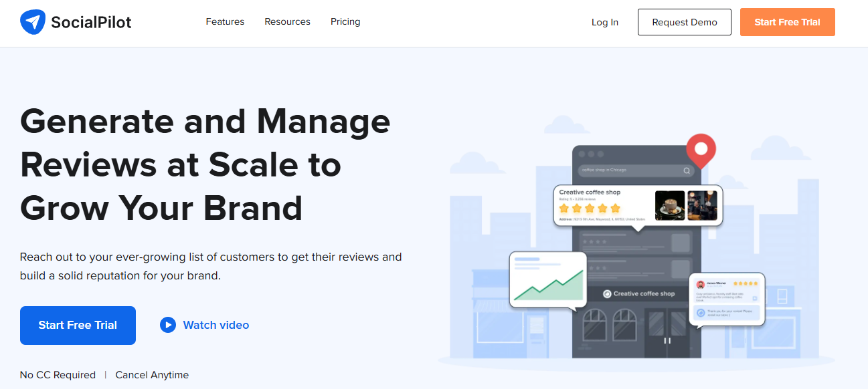The image size is (868, 389).
Task: Click the round logo beside the storefront sign
Action: point(607,293)
